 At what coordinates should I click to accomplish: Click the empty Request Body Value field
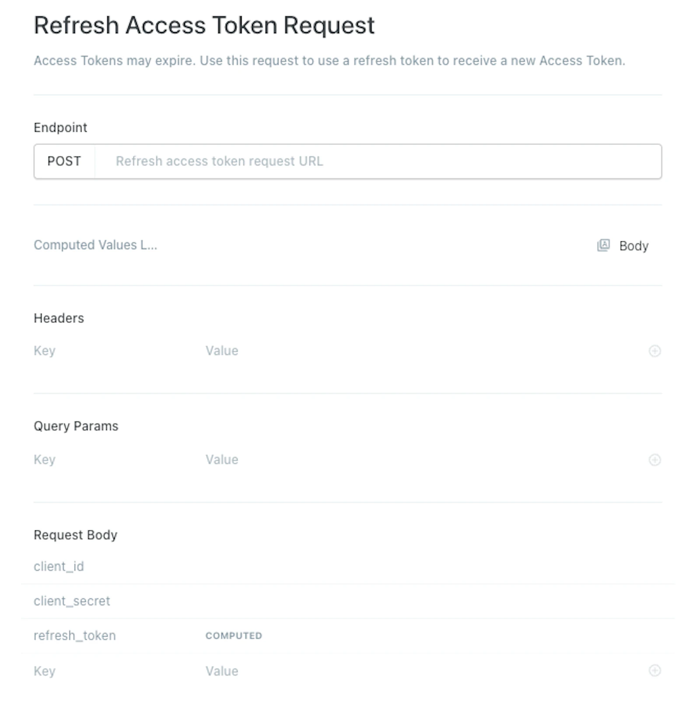[424, 671]
